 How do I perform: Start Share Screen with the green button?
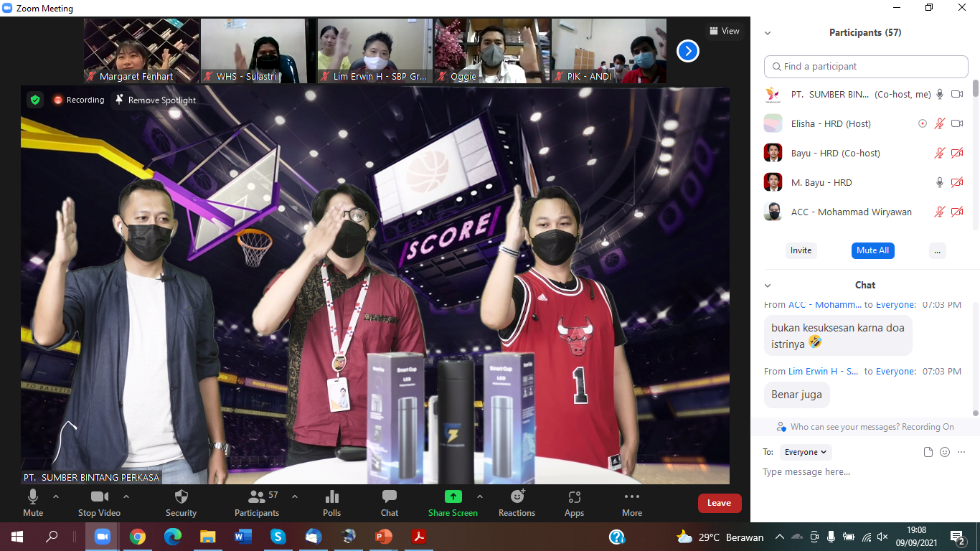click(453, 502)
